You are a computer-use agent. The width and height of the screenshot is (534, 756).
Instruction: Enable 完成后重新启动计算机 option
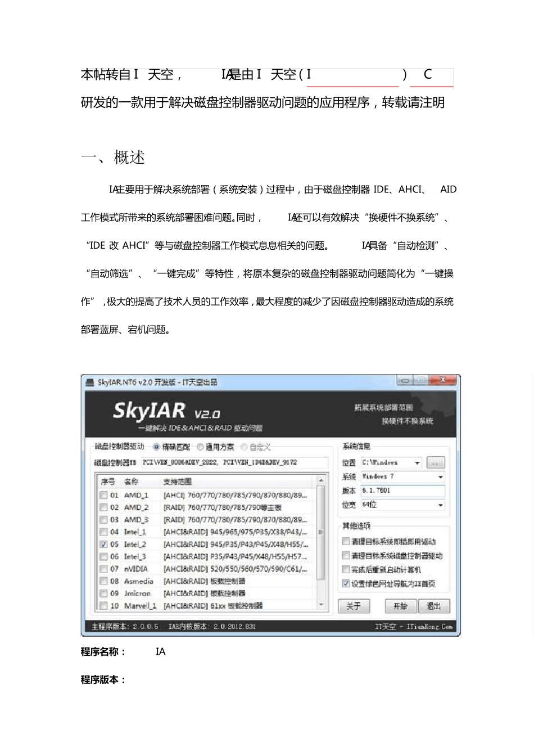(346, 570)
